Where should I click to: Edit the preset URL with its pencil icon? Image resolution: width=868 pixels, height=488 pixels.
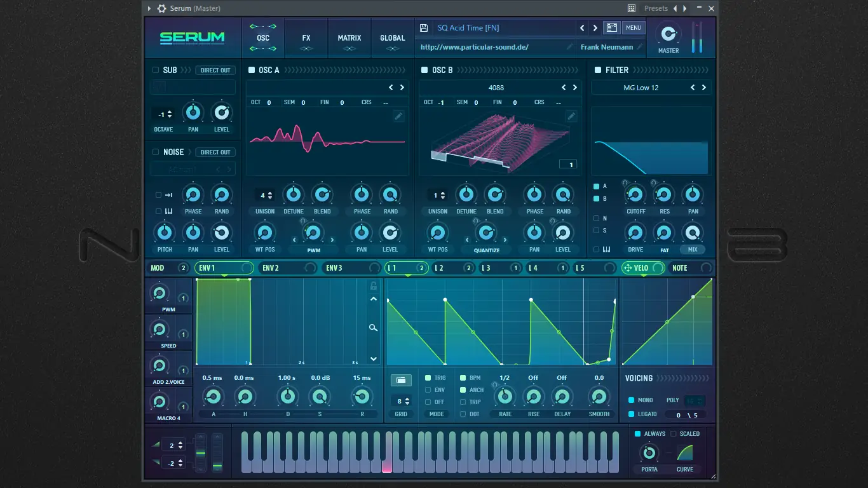coord(569,47)
